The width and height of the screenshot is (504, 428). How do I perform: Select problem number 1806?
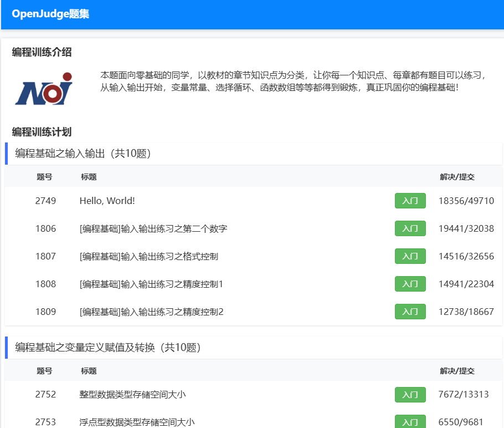(45, 228)
